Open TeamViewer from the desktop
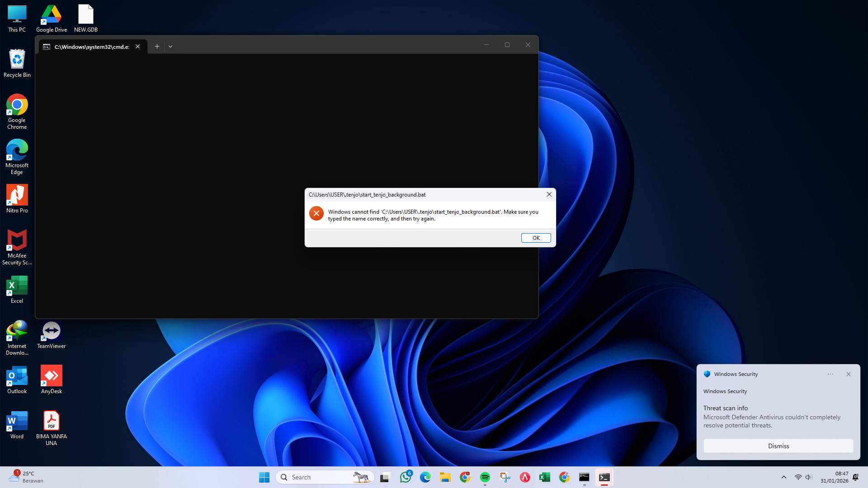The height and width of the screenshot is (488, 868). [x=51, y=330]
